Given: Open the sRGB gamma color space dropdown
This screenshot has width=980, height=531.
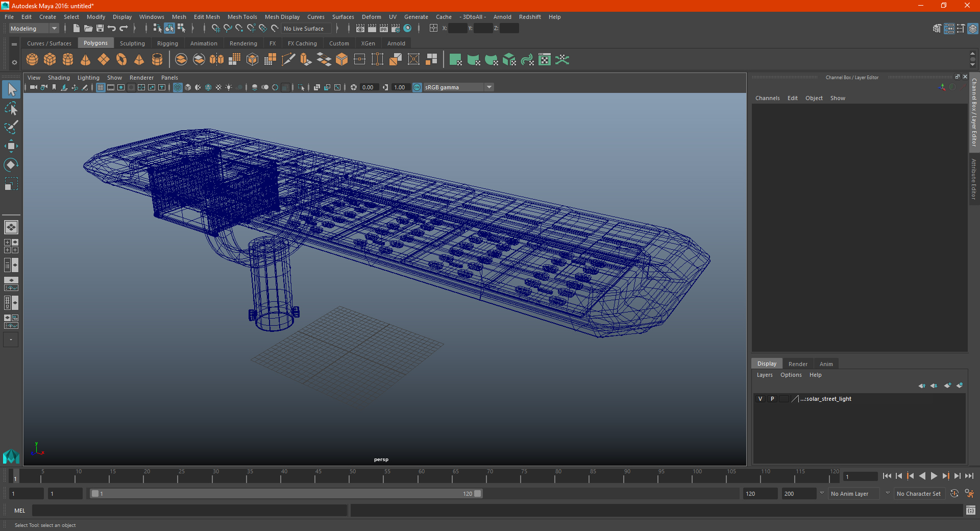Looking at the screenshot, I should tap(458, 88).
